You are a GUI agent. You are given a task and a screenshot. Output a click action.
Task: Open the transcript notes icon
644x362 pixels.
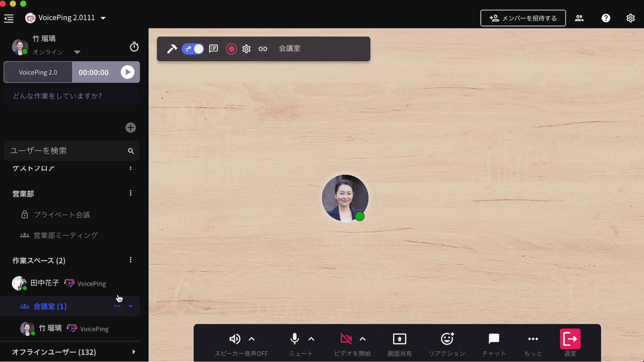pos(214,49)
